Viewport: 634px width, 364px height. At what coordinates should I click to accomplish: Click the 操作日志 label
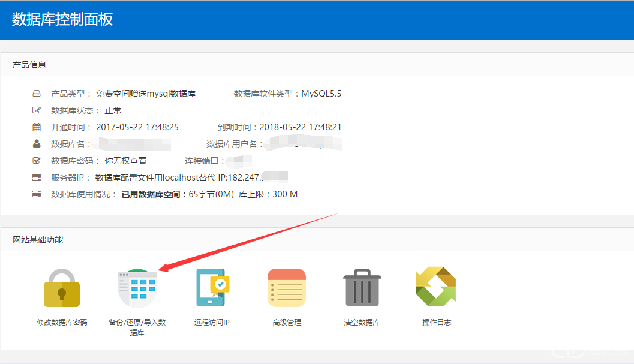tap(437, 323)
